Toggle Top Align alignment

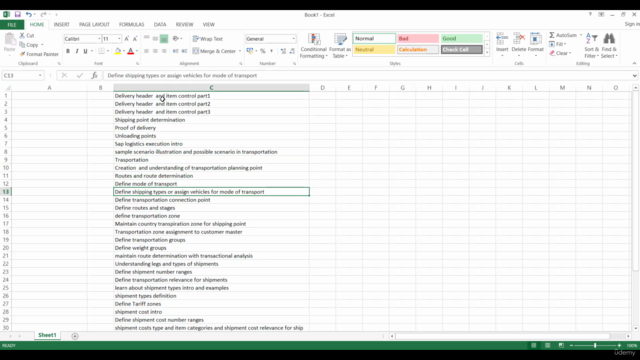tap(146, 39)
